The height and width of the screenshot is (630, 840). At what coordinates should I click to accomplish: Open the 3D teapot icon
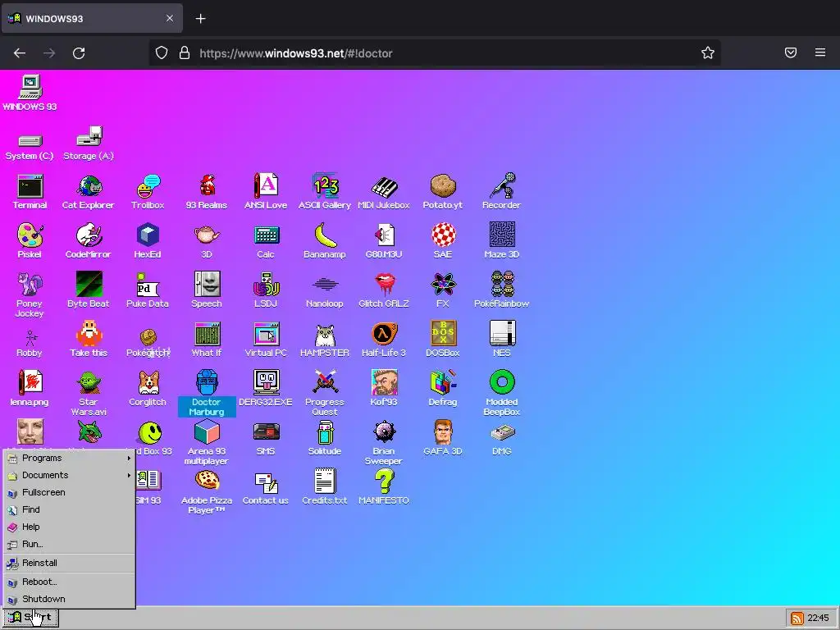click(207, 241)
